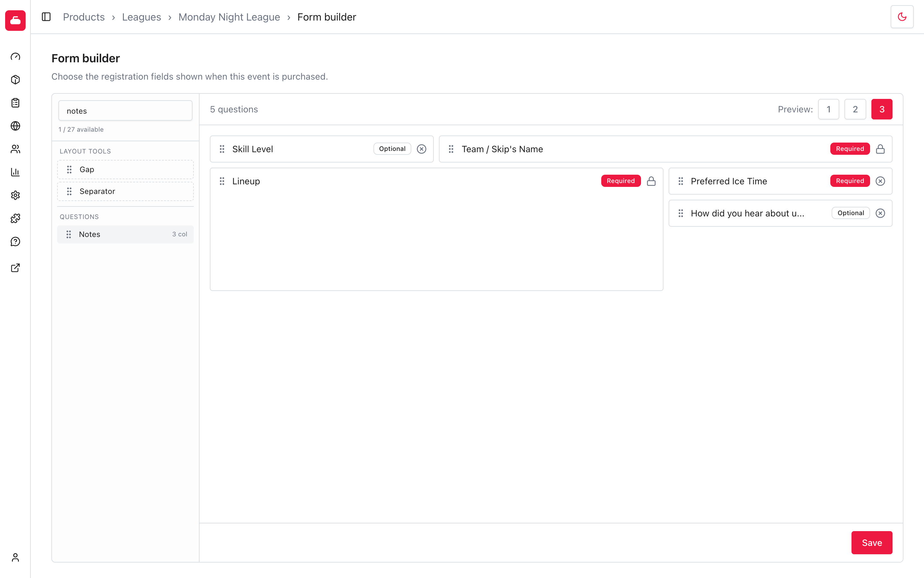Toggle Skill Level Optional badge
Screen dimensions: 924x578
[x=392, y=149]
